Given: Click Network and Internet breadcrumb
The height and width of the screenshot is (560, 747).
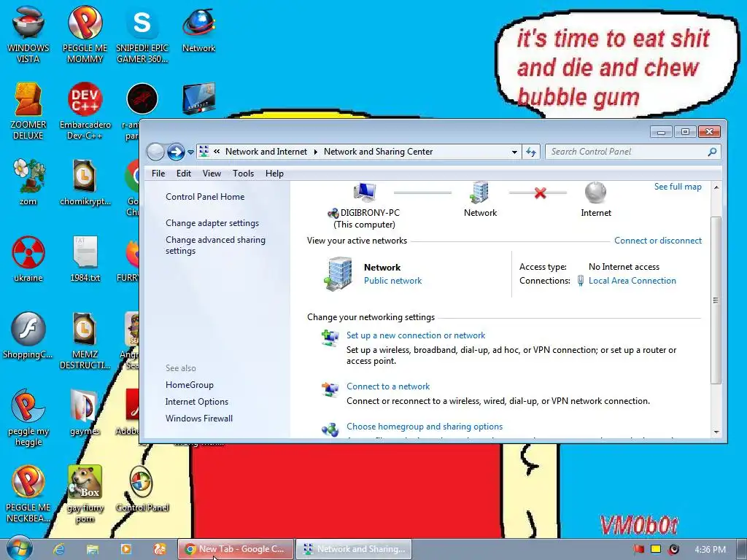Looking at the screenshot, I should tap(266, 152).
